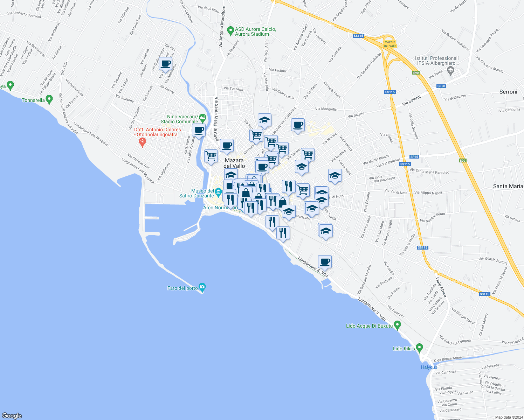Select the Via Antonio Mongitore road label
The width and height of the screenshot is (524, 420).
pyautogui.click(x=222, y=27)
